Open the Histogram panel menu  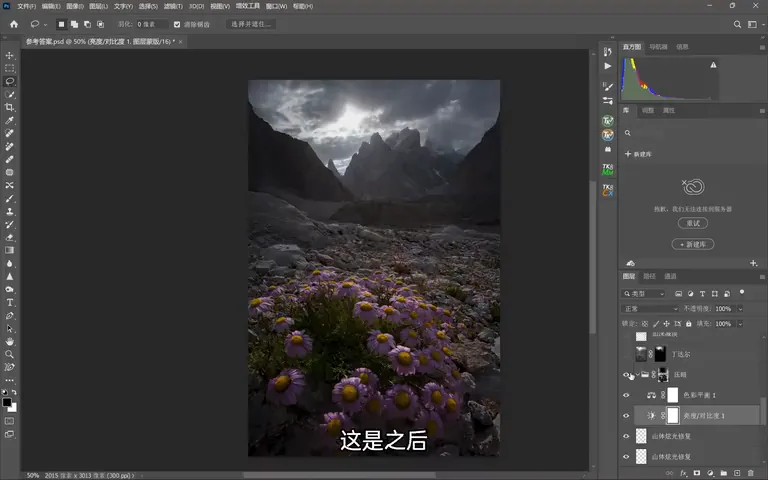coord(762,47)
